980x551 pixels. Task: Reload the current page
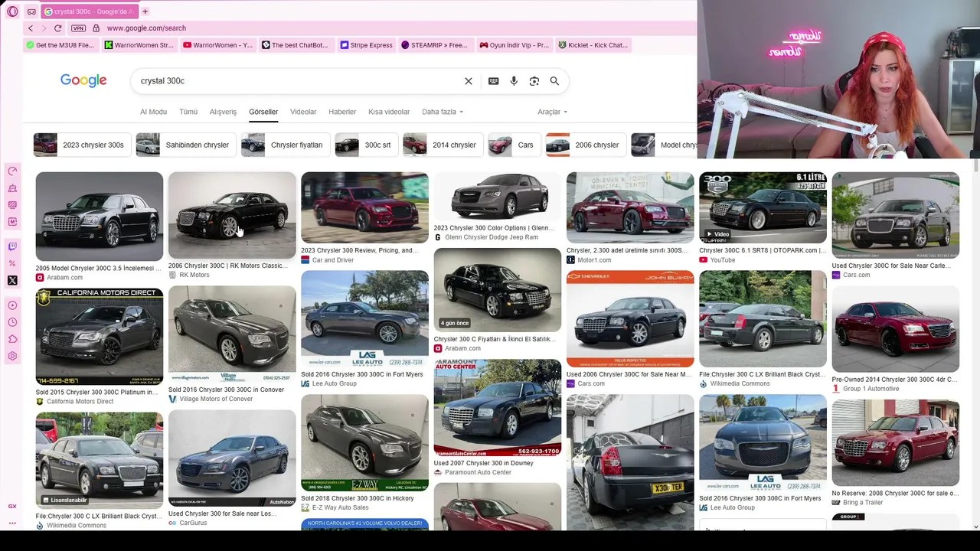(57, 28)
